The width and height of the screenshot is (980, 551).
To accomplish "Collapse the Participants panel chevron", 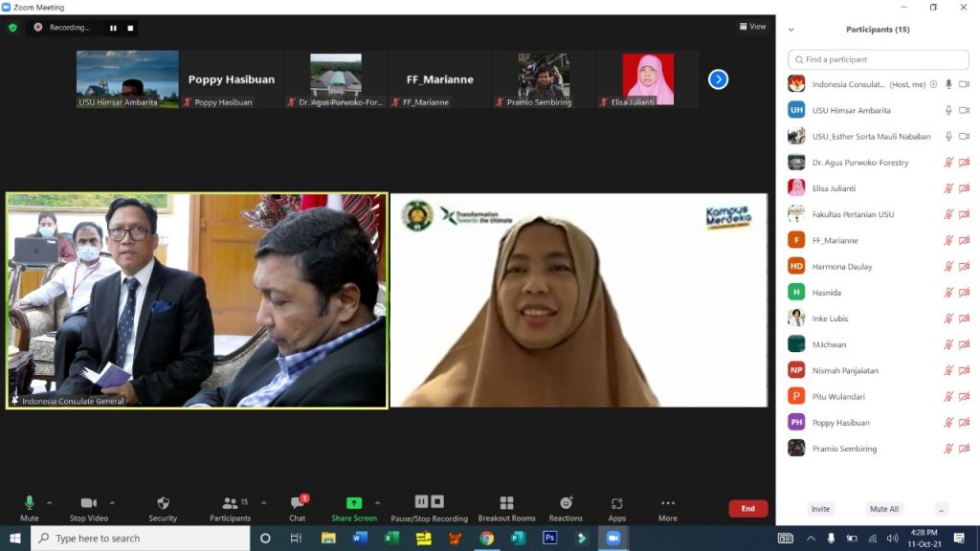I will click(791, 30).
